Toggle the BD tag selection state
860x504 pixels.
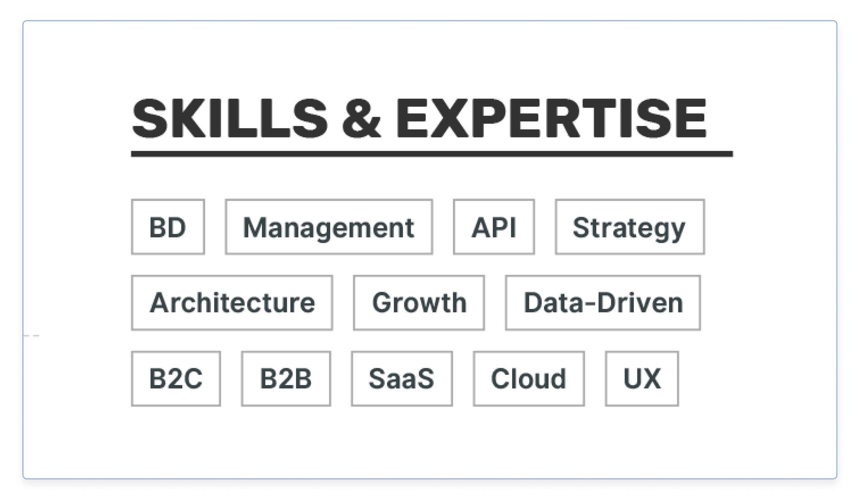[x=169, y=227]
